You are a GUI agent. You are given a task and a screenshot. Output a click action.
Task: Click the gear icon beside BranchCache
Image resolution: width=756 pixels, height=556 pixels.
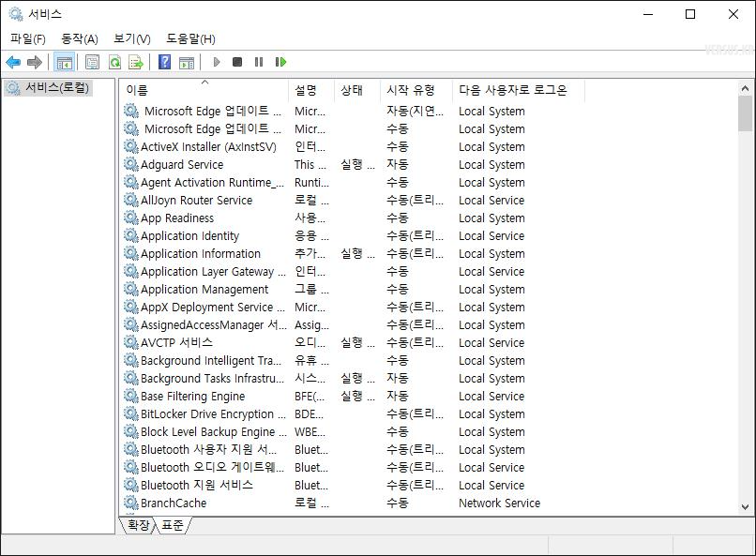point(131,503)
